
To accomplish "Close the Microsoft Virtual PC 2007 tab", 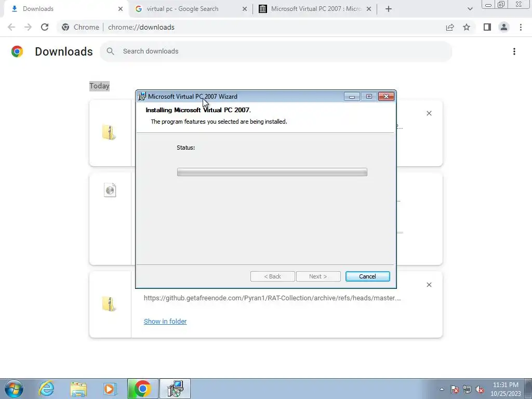I will [x=369, y=9].
